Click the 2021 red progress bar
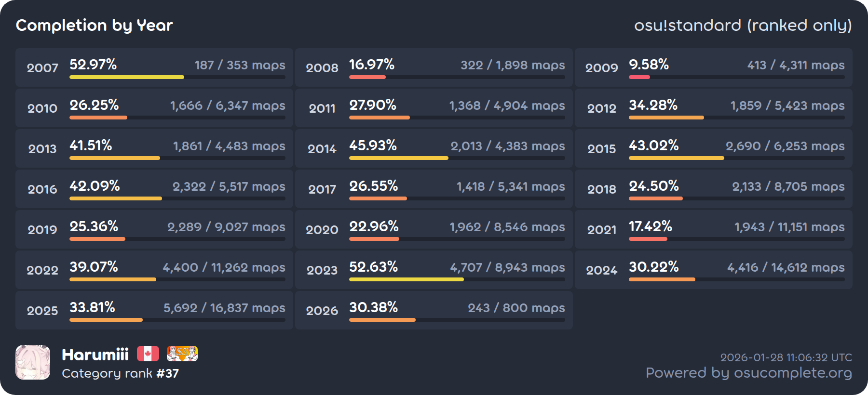The image size is (868, 395). (x=648, y=239)
